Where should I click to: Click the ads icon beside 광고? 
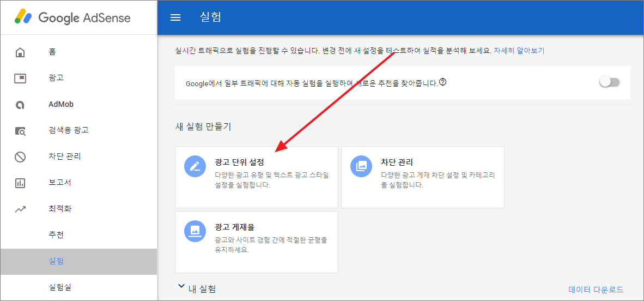tap(20, 78)
